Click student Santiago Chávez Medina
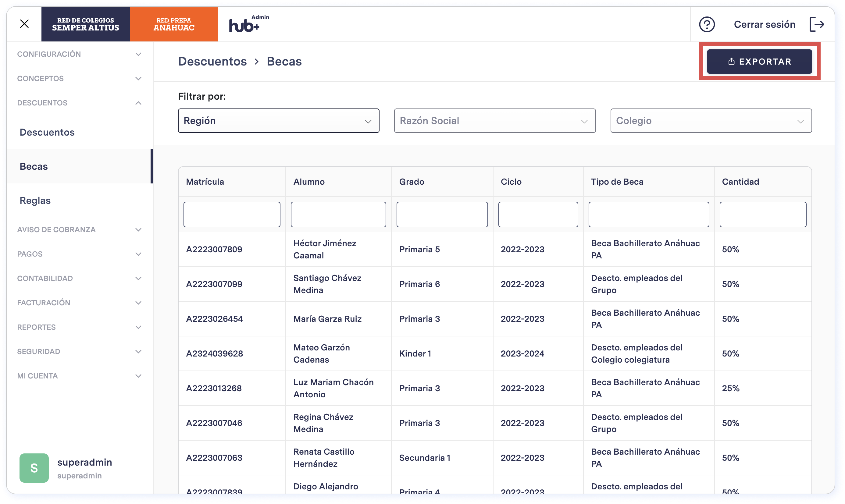 click(x=327, y=284)
